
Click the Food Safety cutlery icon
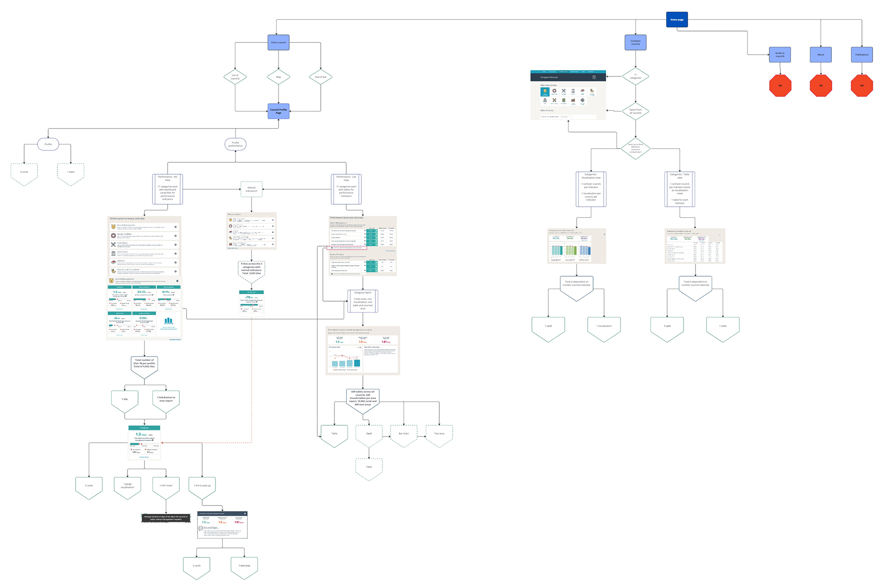(x=113, y=245)
